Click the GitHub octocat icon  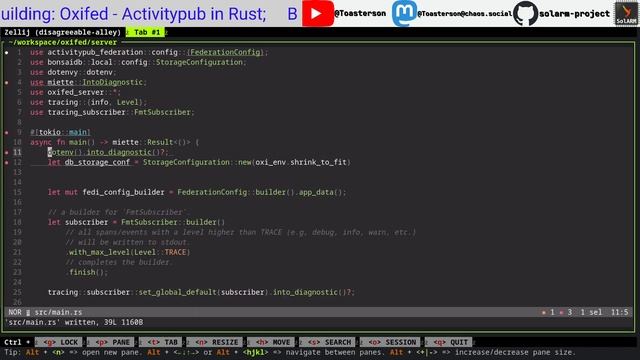[525, 13]
